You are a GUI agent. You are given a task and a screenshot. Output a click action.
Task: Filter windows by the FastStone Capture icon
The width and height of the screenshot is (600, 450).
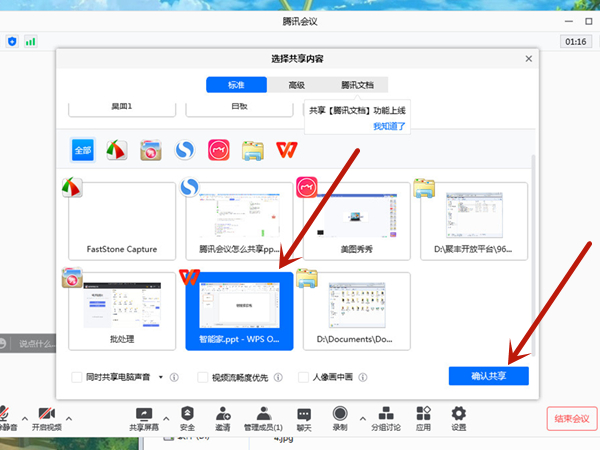[x=117, y=150]
